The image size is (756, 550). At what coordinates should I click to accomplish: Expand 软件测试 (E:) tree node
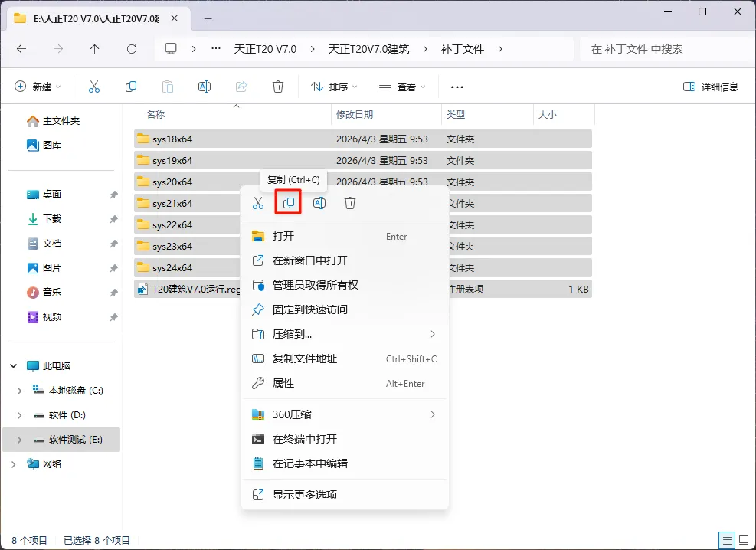[19, 440]
